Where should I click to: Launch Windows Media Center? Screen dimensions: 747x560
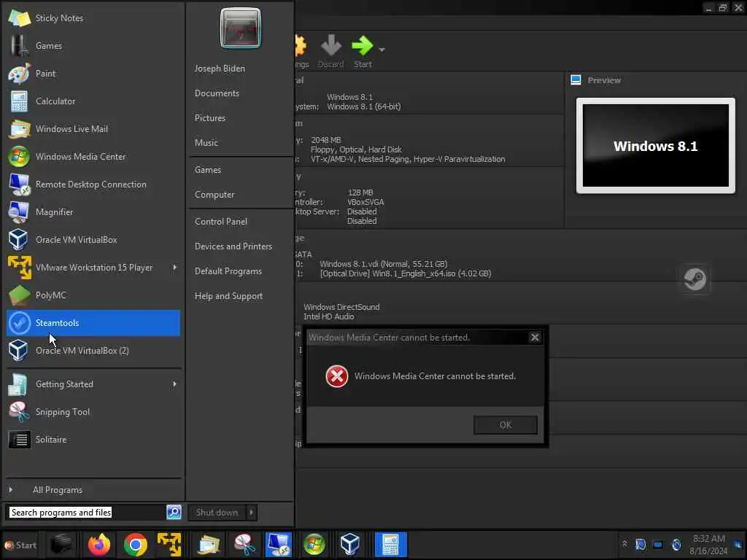[x=93, y=156]
